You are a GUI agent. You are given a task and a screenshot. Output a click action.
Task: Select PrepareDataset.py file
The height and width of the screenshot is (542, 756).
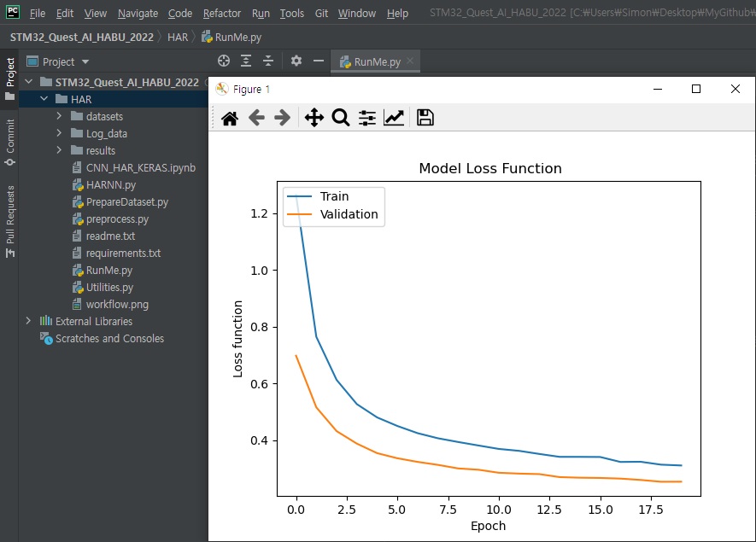pos(127,202)
